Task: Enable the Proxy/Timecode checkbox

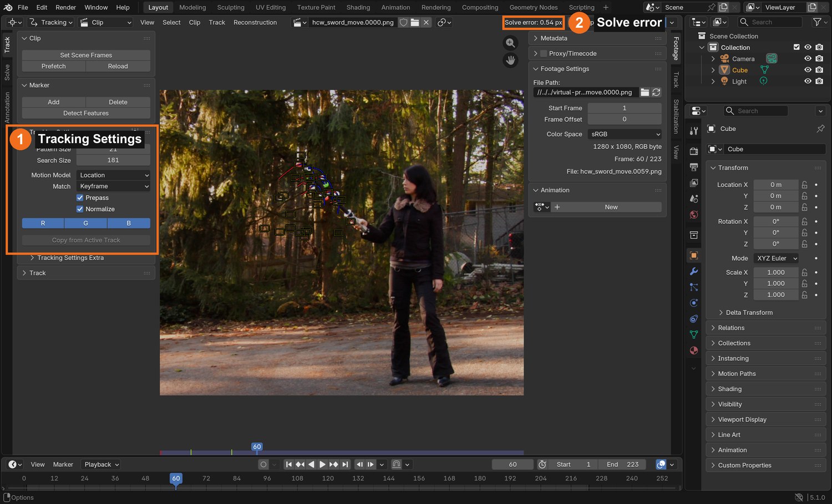Action: click(x=544, y=53)
